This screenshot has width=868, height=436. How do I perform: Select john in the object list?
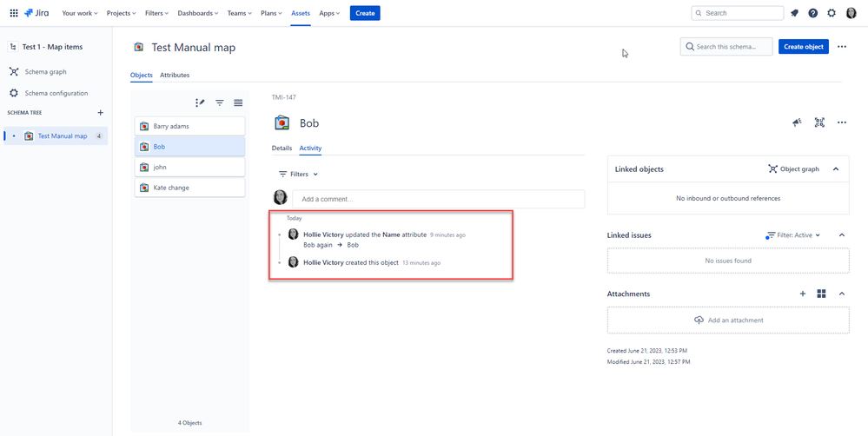point(190,167)
